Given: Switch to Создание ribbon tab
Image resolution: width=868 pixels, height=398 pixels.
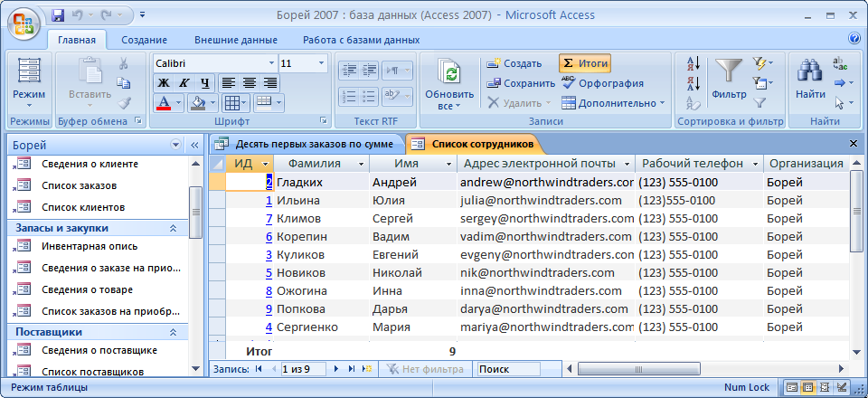Looking at the screenshot, I should point(144,40).
